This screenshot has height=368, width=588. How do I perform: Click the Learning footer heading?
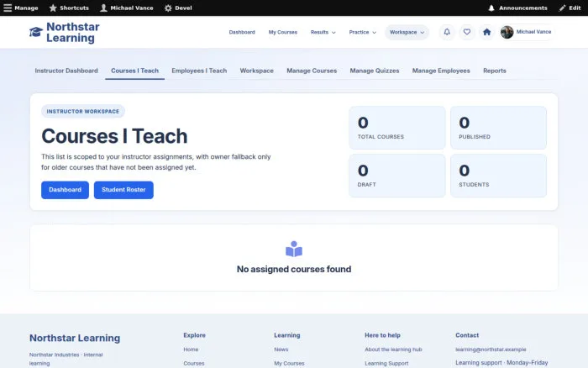coord(287,335)
